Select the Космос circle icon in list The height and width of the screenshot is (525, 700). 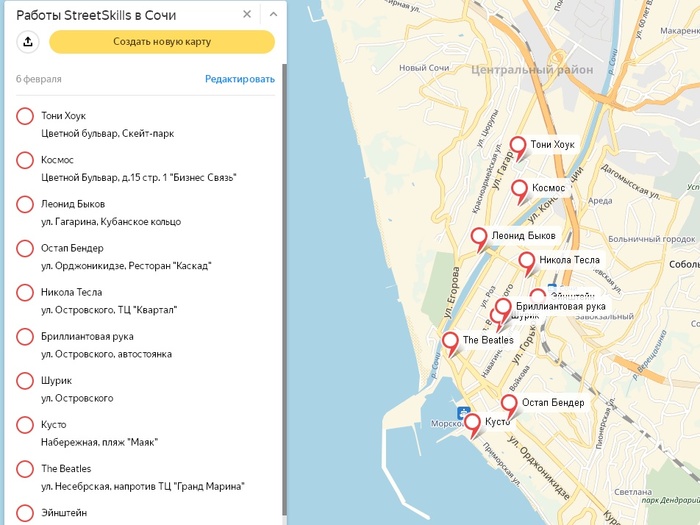[x=25, y=160]
